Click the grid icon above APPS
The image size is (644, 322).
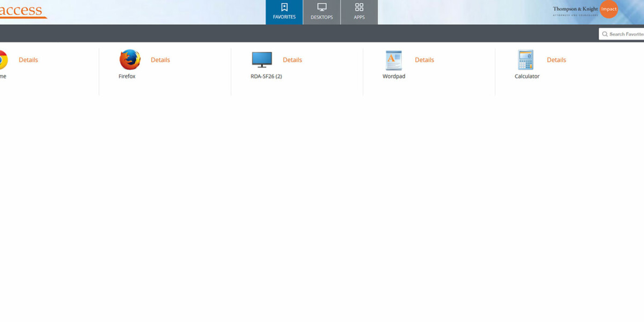tap(359, 7)
